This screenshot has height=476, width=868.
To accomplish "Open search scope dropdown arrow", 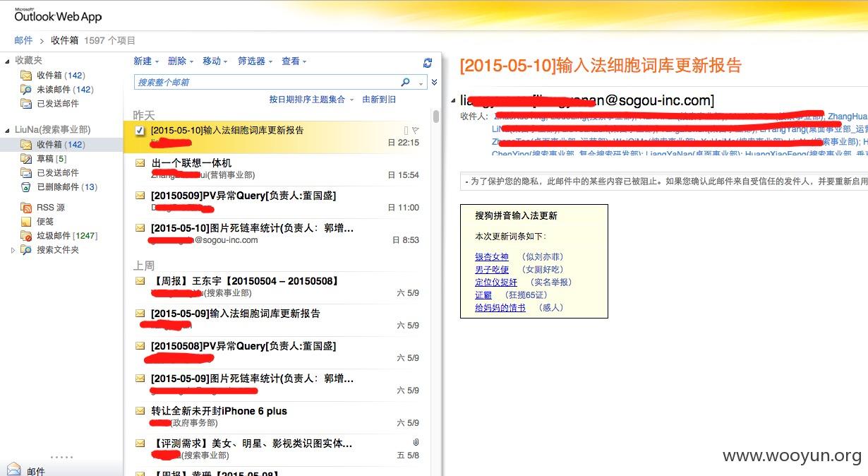I will (421, 83).
